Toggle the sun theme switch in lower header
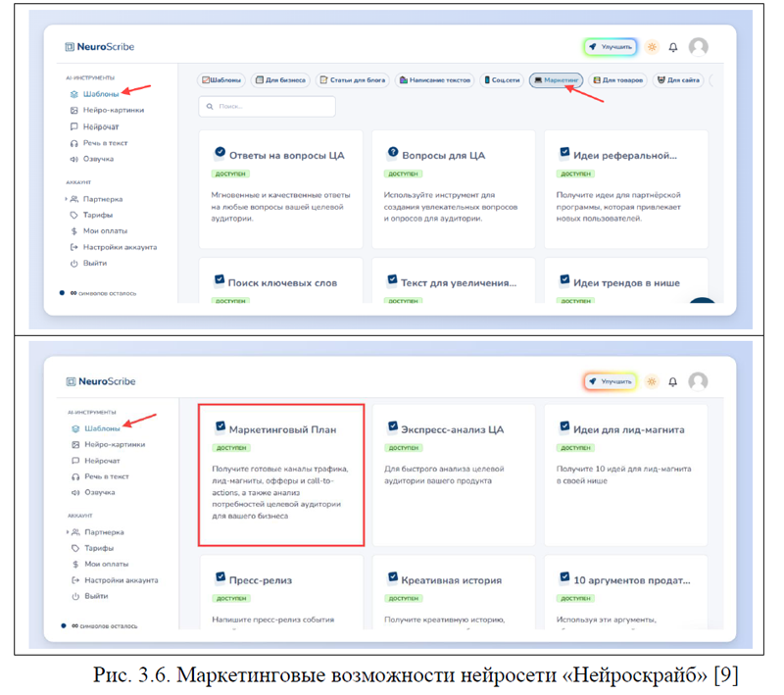The image size is (784, 695). 651,381
